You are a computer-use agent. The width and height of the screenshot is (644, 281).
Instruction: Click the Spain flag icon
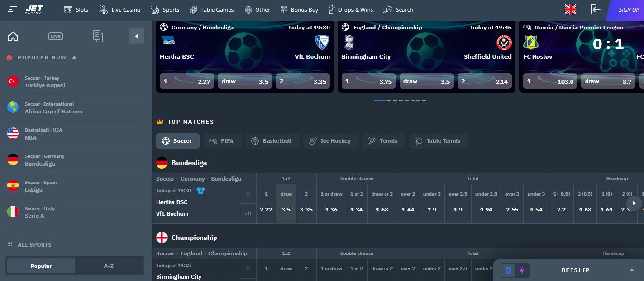(x=13, y=185)
